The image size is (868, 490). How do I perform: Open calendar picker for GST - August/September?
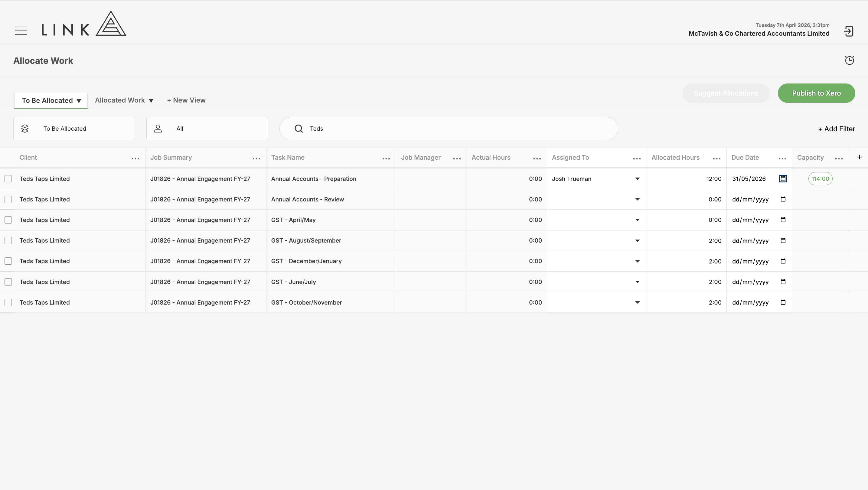783,241
